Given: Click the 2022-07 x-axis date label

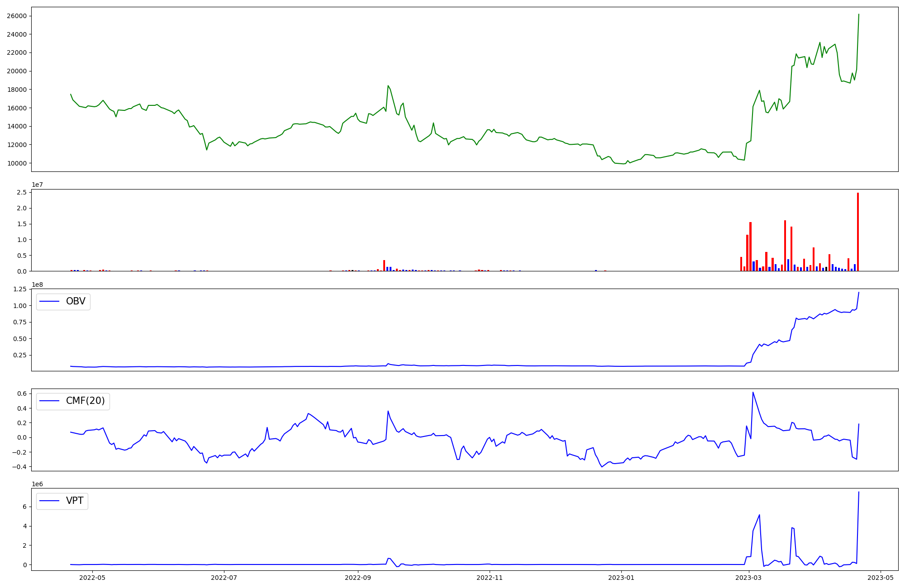Looking at the screenshot, I should [x=224, y=578].
